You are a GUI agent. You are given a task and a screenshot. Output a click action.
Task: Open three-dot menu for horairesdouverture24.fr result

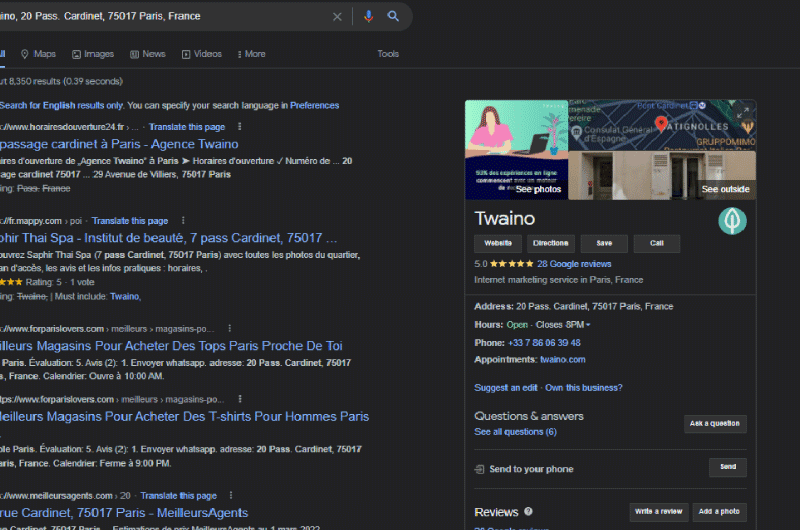click(x=239, y=127)
